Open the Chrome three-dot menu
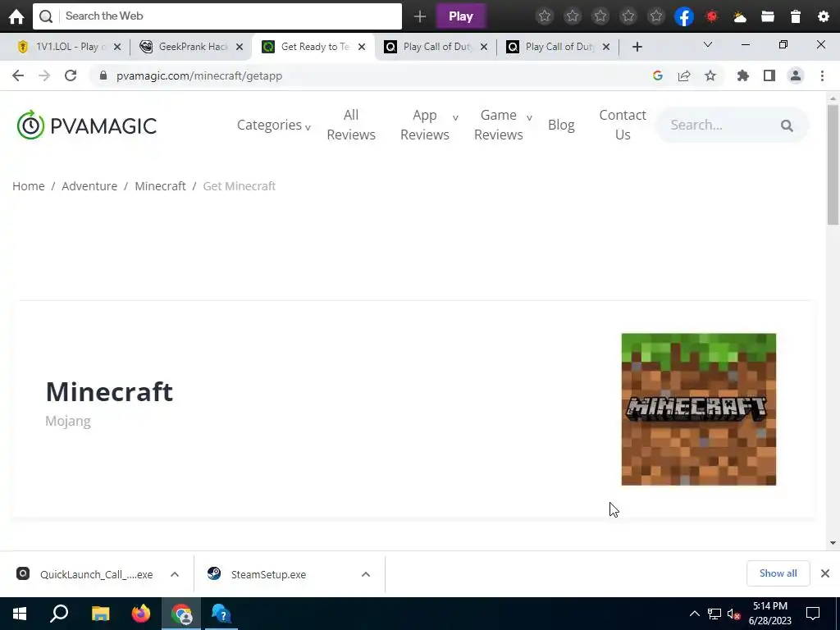The image size is (840, 630). (822, 75)
